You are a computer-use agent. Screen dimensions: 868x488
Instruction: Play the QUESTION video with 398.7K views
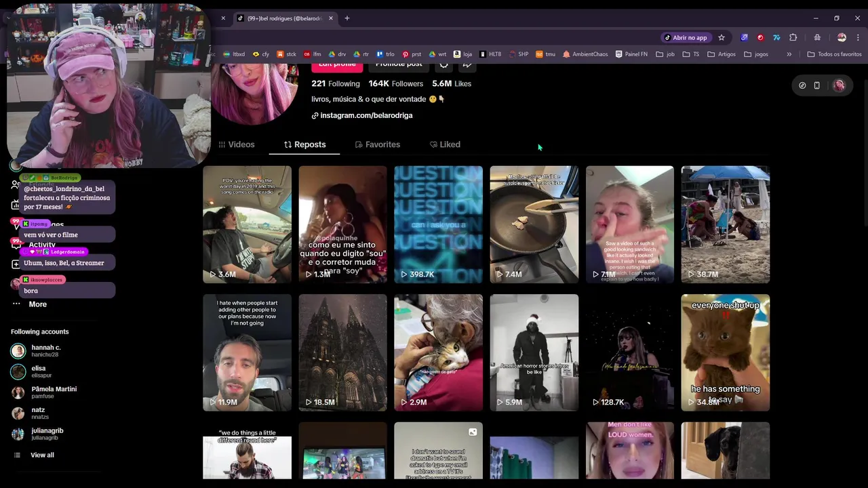[438, 224]
